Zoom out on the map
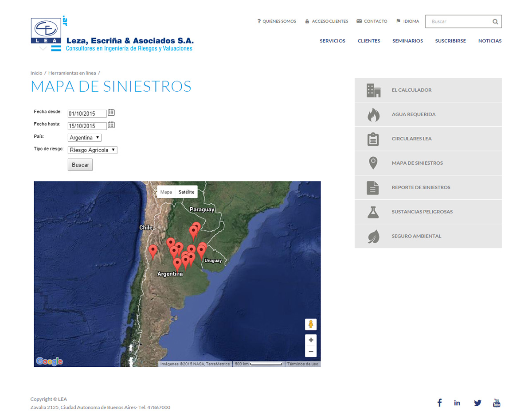 pyautogui.click(x=311, y=352)
